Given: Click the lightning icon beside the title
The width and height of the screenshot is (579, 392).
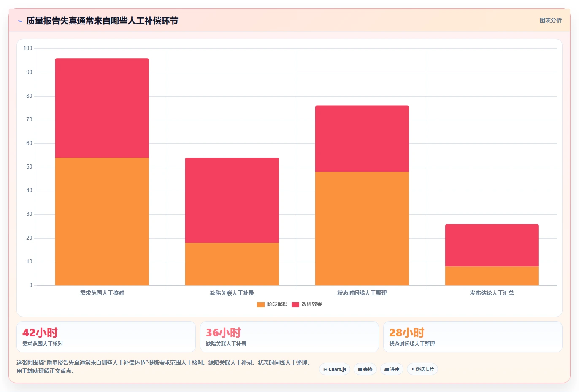Looking at the screenshot, I should [20, 21].
